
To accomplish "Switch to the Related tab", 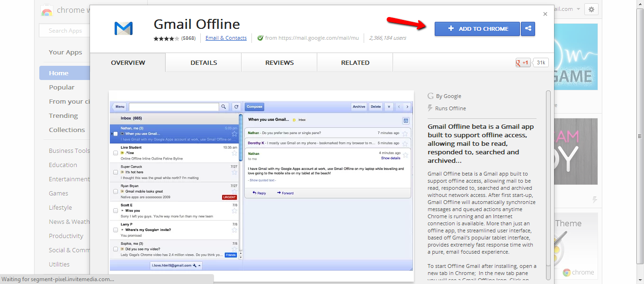I will click(x=355, y=62).
